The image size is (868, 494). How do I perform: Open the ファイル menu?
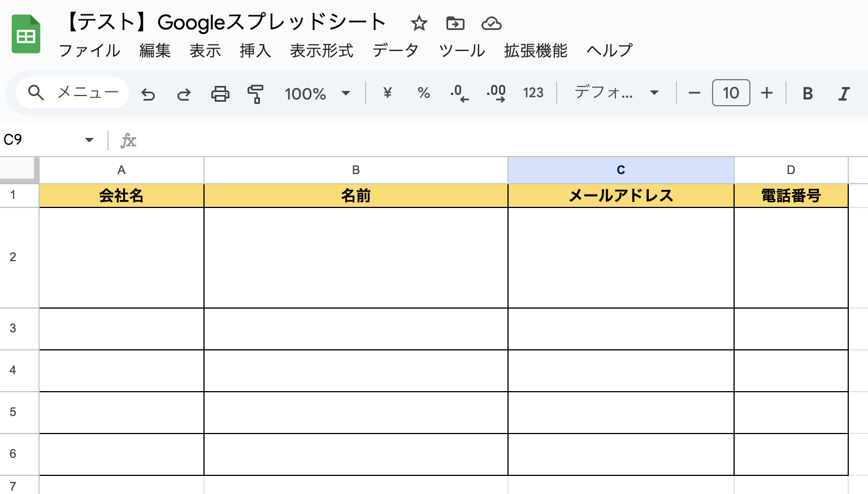[x=89, y=51]
